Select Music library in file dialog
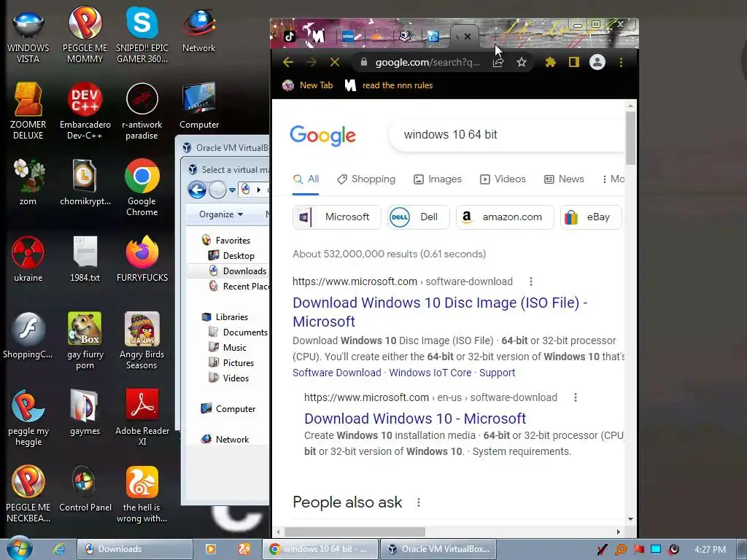Image resolution: width=747 pixels, height=560 pixels. pyautogui.click(x=228, y=348)
